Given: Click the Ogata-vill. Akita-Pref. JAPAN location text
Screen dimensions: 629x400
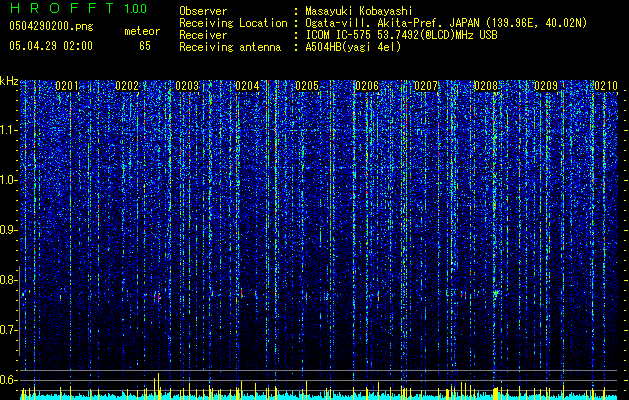Looking at the screenshot, I should (x=446, y=23).
